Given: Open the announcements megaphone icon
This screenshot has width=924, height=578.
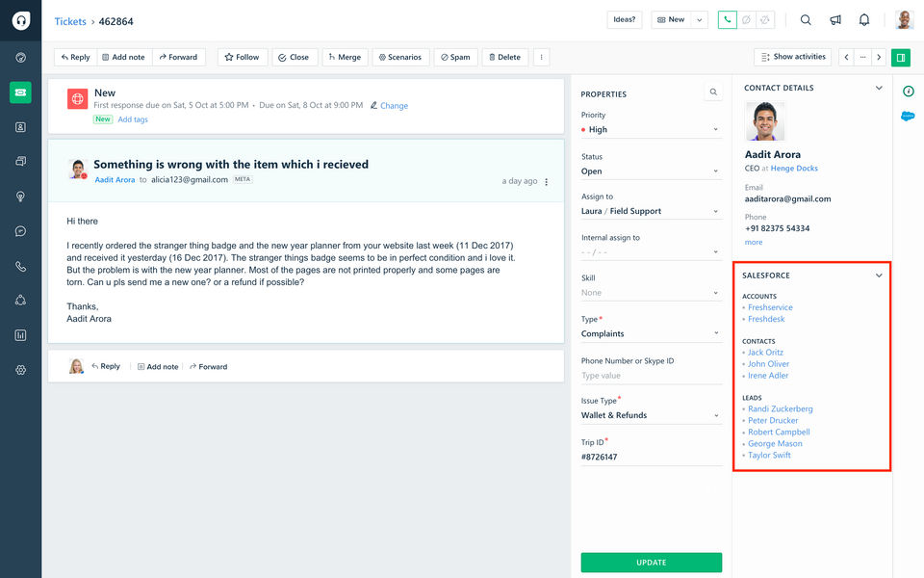Looking at the screenshot, I should pyautogui.click(x=835, y=20).
